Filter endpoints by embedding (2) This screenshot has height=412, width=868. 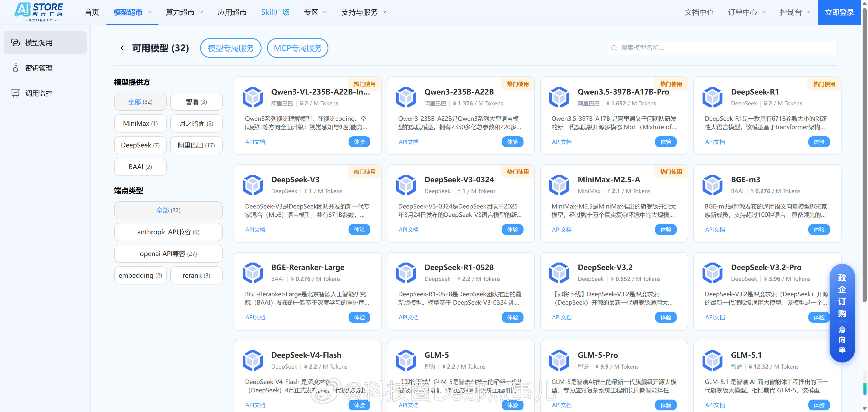[x=140, y=275]
